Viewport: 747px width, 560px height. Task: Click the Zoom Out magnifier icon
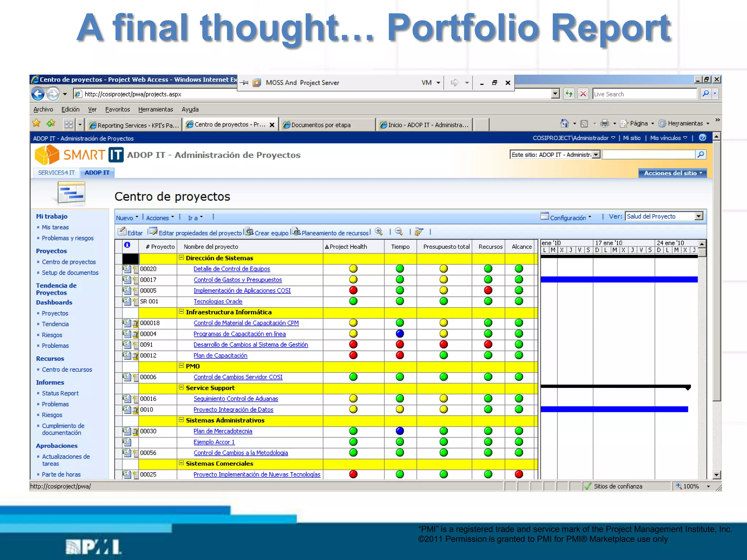pyautogui.click(x=399, y=232)
